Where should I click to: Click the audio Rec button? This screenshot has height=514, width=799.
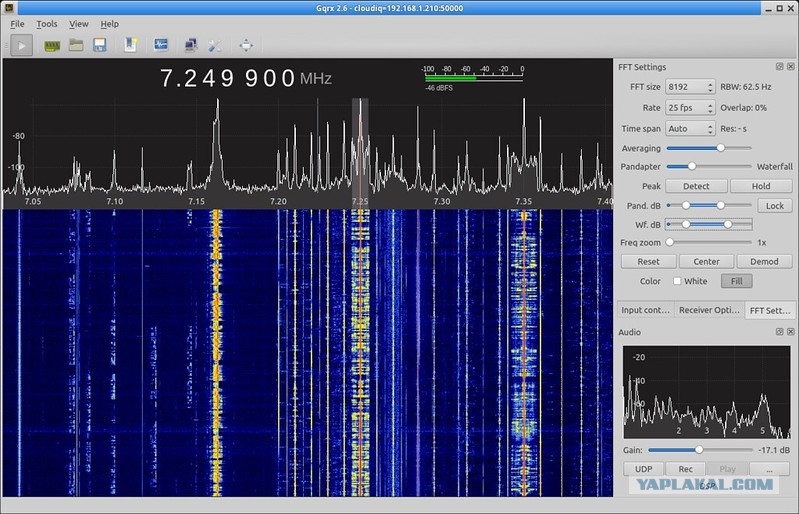click(x=685, y=469)
